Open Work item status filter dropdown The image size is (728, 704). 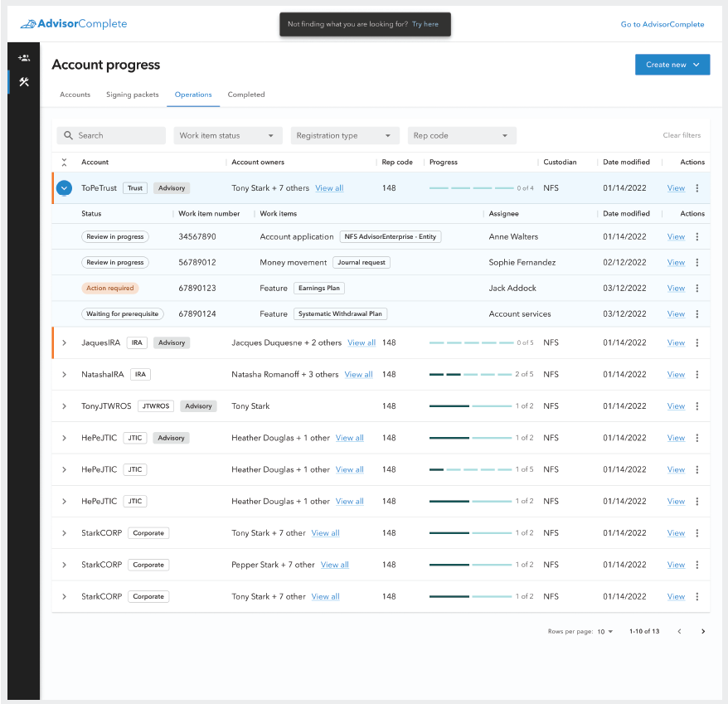227,136
